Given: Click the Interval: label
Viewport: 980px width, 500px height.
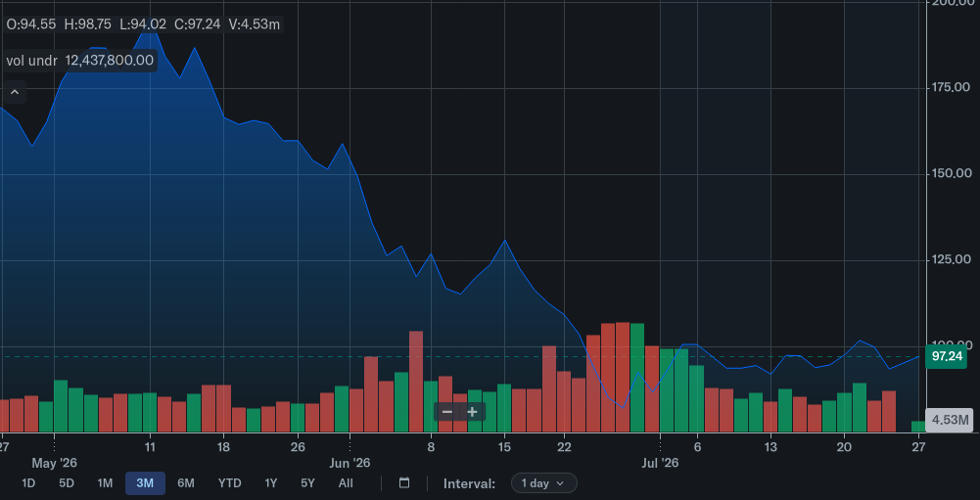Looking at the screenshot, I should click(469, 483).
